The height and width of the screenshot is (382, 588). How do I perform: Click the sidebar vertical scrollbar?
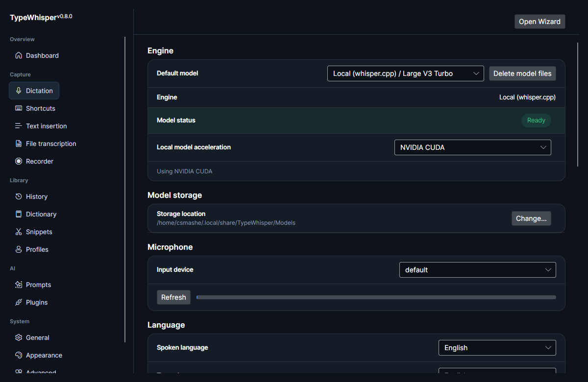click(125, 190)
